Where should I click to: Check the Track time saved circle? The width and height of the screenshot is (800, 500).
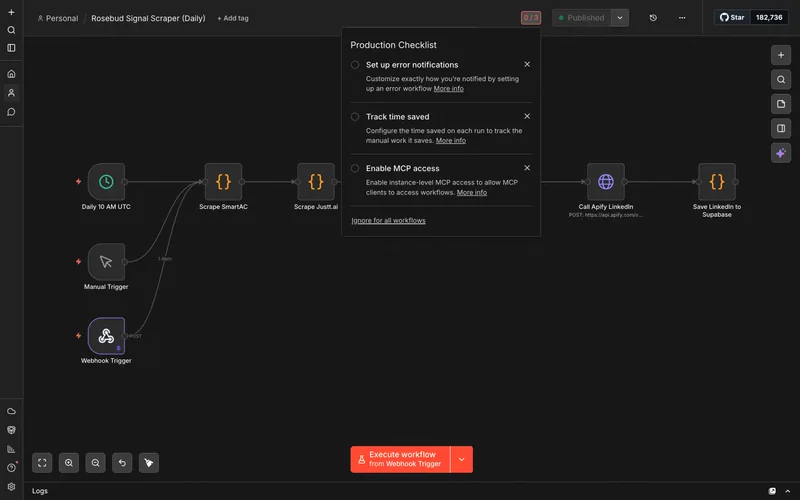point(355,117)
